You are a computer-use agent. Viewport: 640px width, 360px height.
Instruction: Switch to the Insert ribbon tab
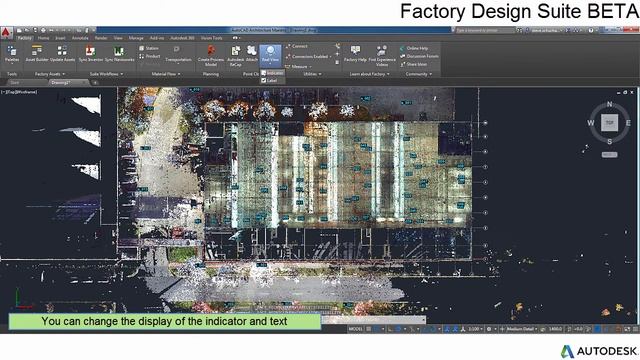(x=60, y=38)
